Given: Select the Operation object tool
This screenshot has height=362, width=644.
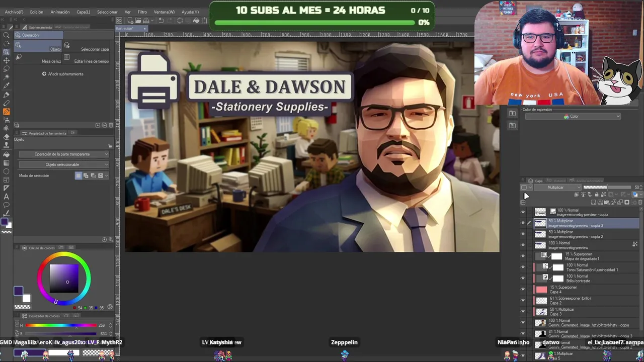Looking at the screenshot, I should pos(7,52).
